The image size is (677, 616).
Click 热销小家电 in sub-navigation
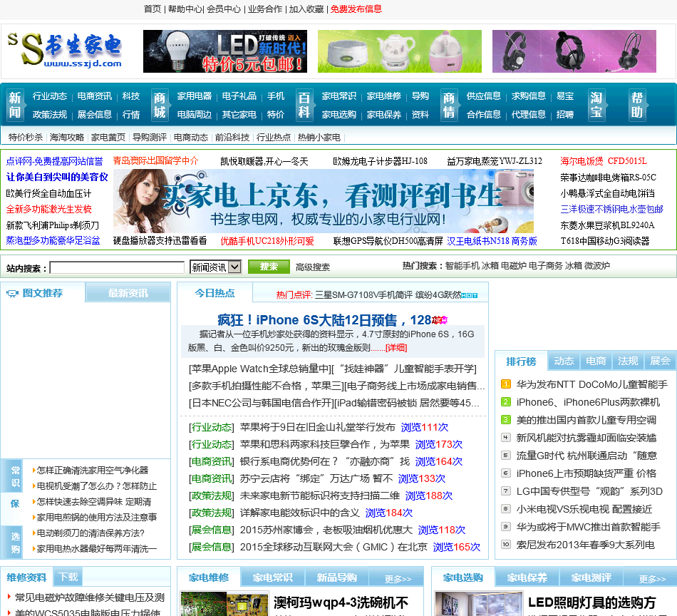tap(319, 138)
